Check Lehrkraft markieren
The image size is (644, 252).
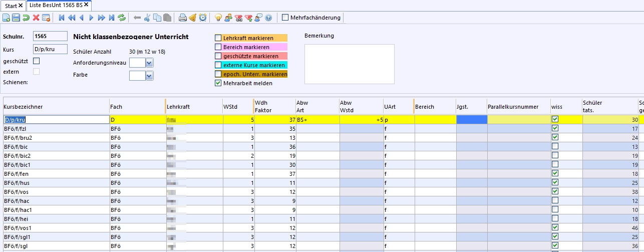coord(218,38)
